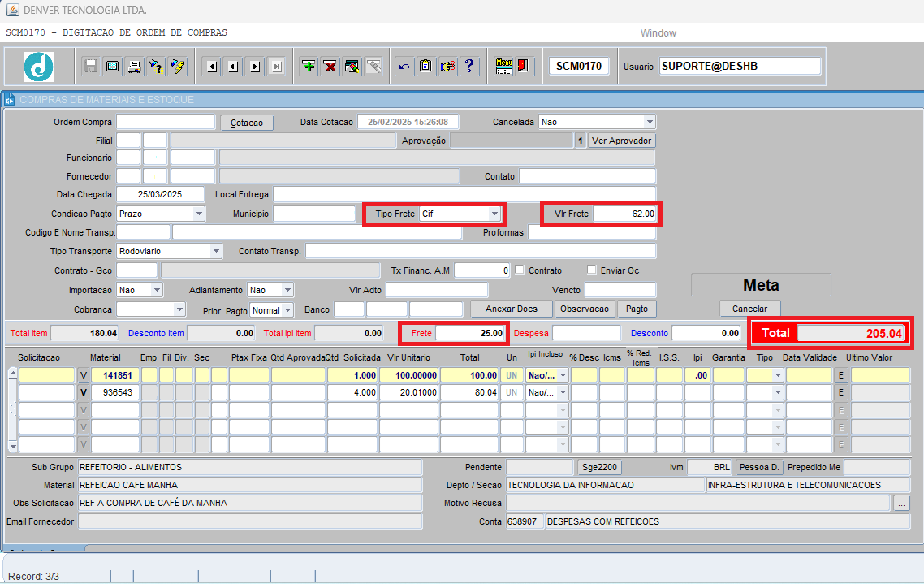Open the Condicao Pagto dropdown
The width and height of the screenshot is (924, 584).
pyautogui.click(x=199, y=214)
